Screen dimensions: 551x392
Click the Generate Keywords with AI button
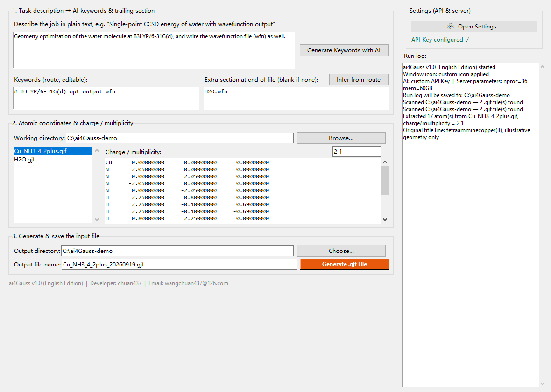pyautogui.click(x=344, y=50)
